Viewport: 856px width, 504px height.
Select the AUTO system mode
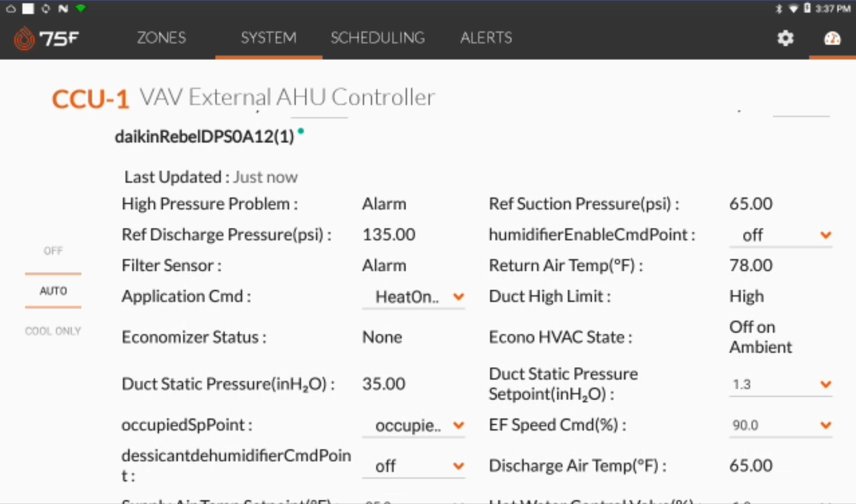click(x=53, y=291)
